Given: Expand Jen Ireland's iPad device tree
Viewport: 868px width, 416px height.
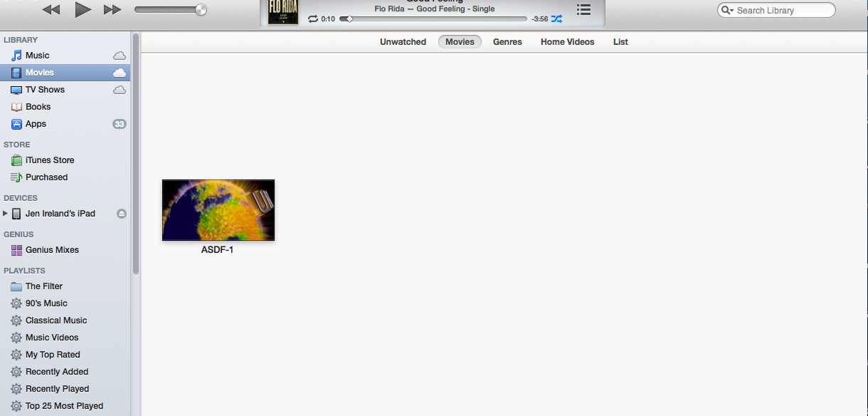Looking at the screenshot, I should tap(6, 214).
